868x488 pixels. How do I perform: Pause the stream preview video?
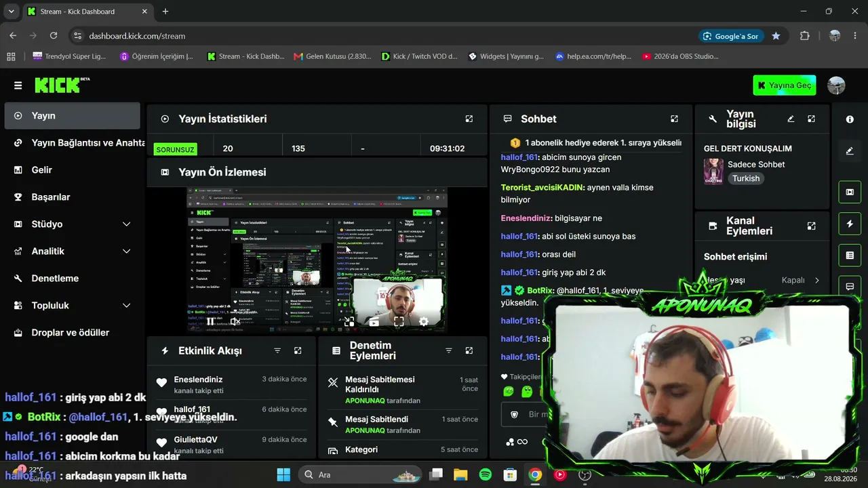click(x=210, y=322)
